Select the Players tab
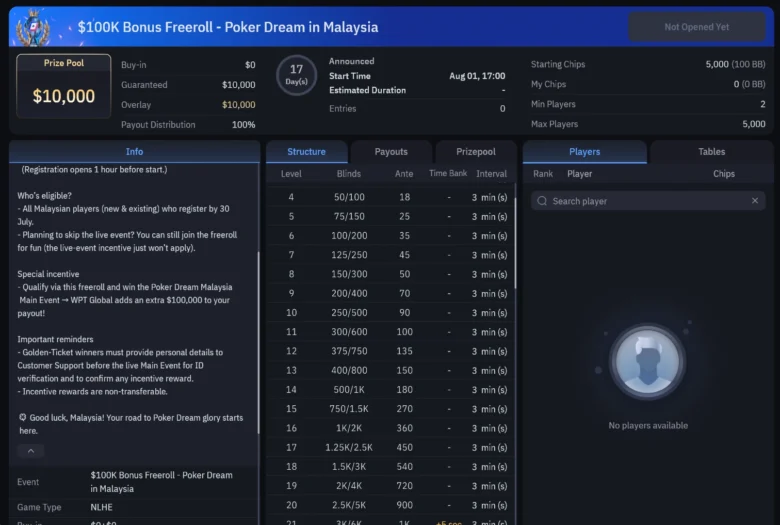 (x=585, y=152)
